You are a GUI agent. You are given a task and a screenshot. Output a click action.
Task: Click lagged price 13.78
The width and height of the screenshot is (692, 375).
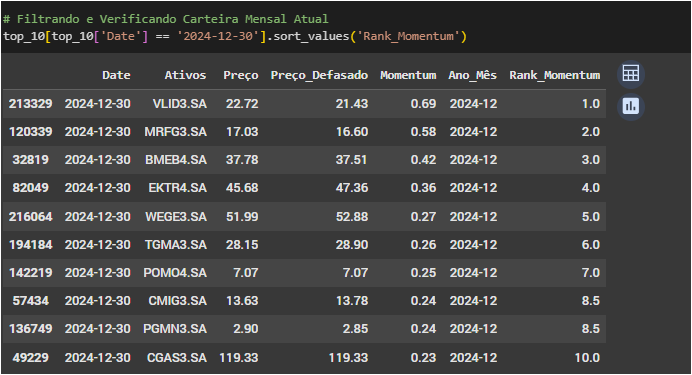pyautogui.click(x=352, y=300)
